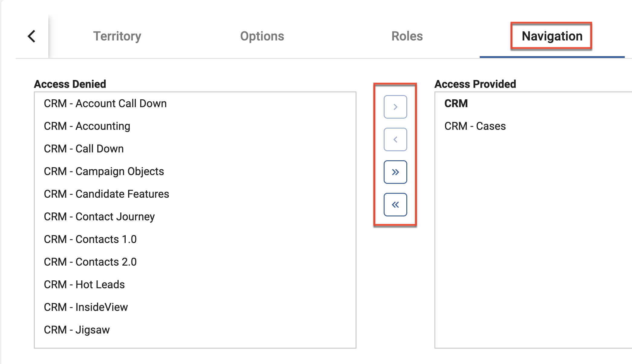
Task: Select CRM - Contacts 1.0
Action: coord(90,239)
